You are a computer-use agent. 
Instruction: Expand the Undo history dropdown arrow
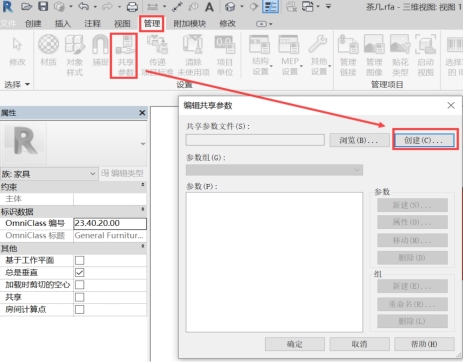[95, 7]
